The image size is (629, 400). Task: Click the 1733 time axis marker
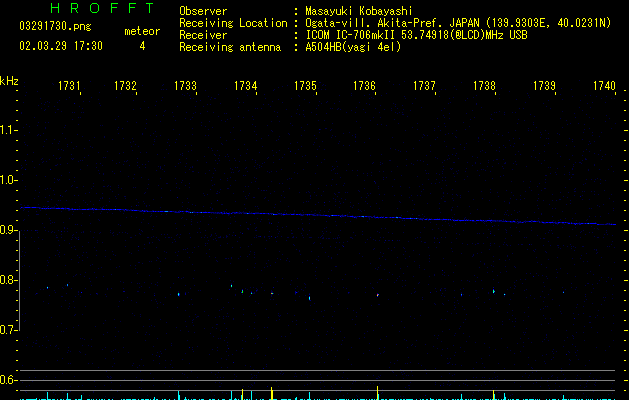(x=185, y=86)
